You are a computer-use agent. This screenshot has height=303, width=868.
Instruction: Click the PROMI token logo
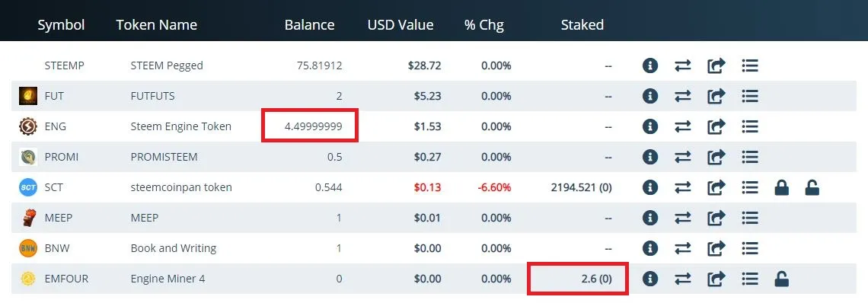27,157
